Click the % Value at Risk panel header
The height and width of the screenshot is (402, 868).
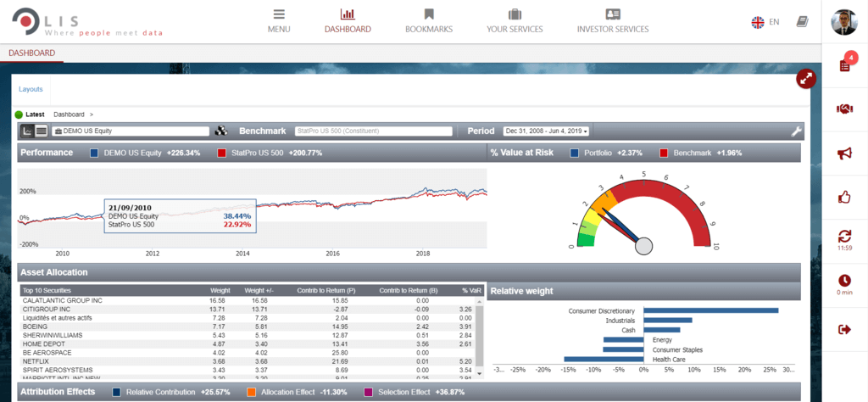(644, 153)
